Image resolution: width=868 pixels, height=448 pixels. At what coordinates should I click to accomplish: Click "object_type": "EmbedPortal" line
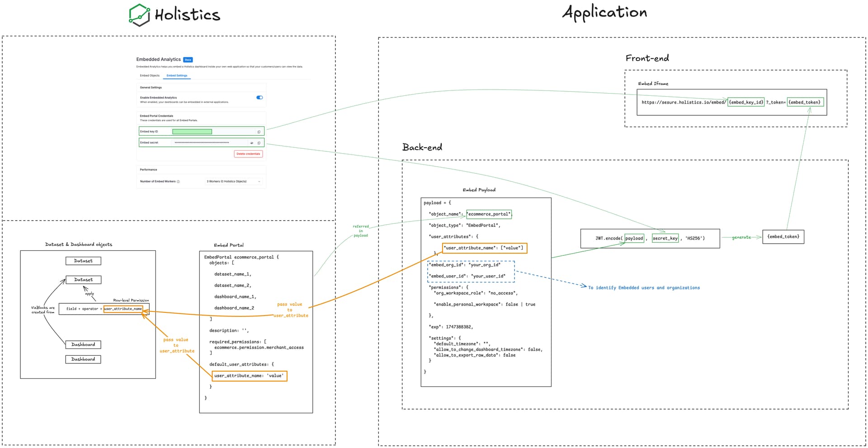pyautogui.click(x=464, y=225)
